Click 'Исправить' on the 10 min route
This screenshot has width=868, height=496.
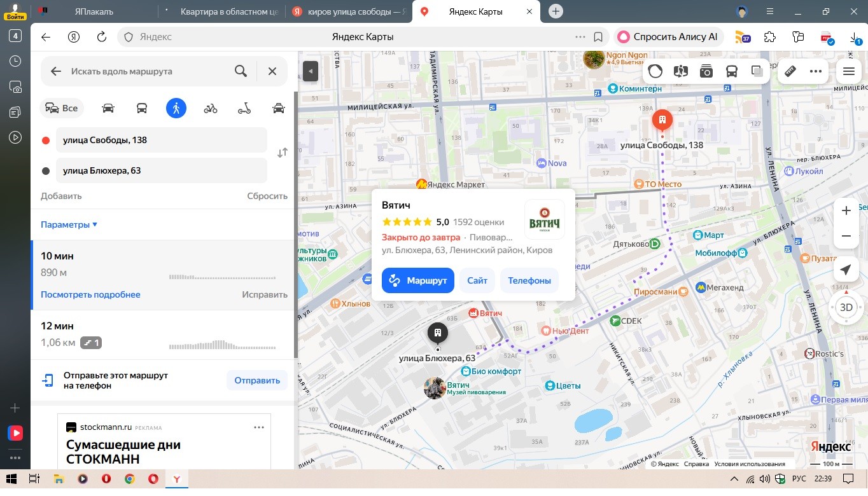point(265,294)
